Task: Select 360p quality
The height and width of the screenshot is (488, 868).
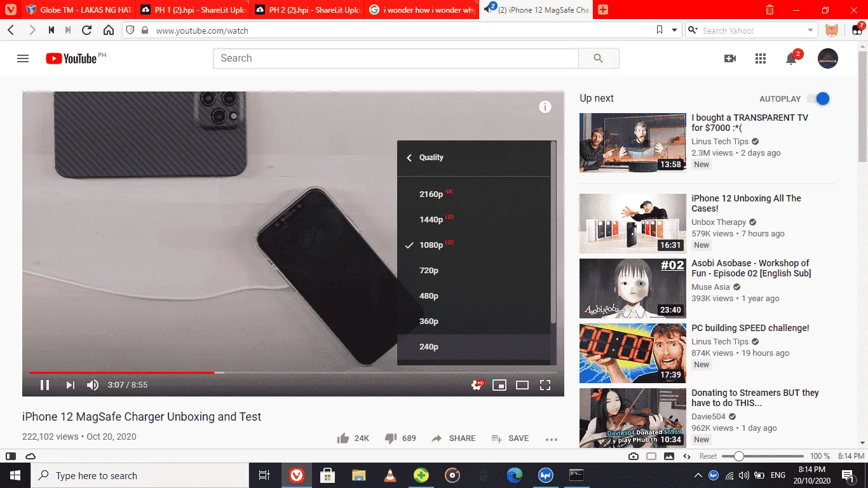Action: (473, 321)
